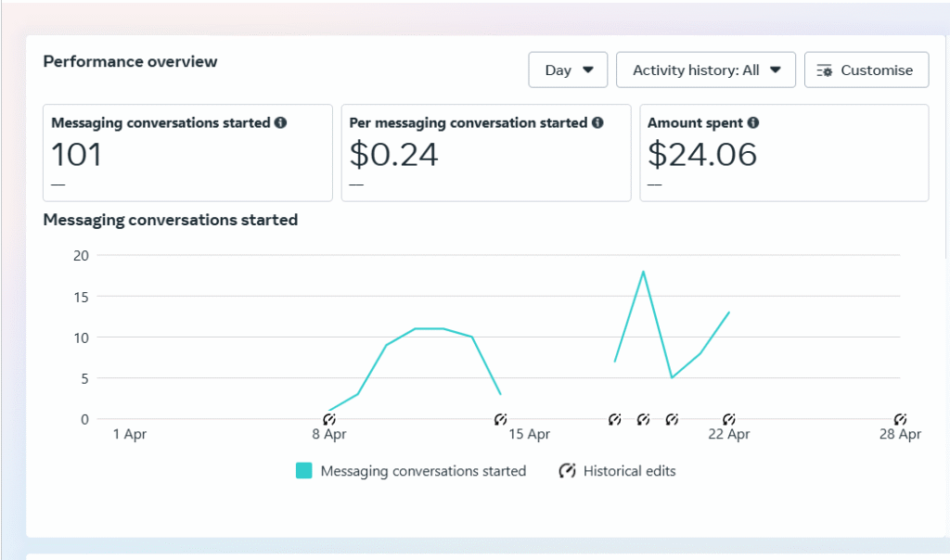Click the line's final data point above 22 Apr
950x560 pixels.
pos(729,312)
